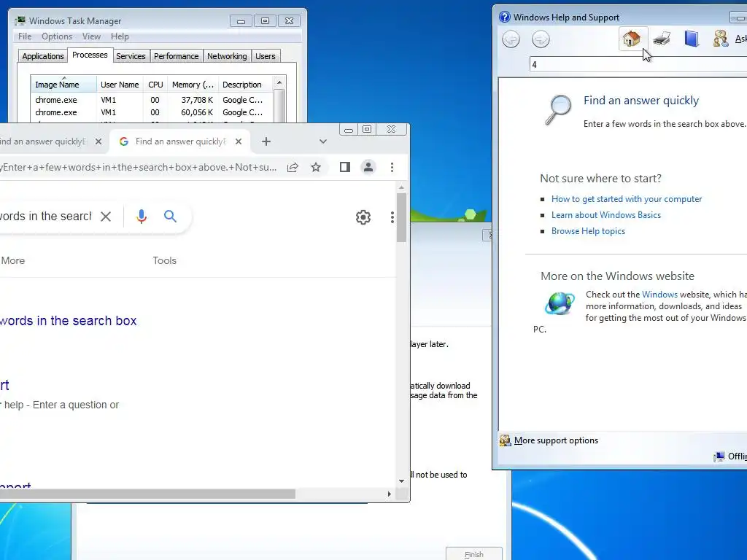The width and height of the screenshot is (747, 560).
Task: Click the Offline status computer icon in Help
Action: tap(719, 456)
